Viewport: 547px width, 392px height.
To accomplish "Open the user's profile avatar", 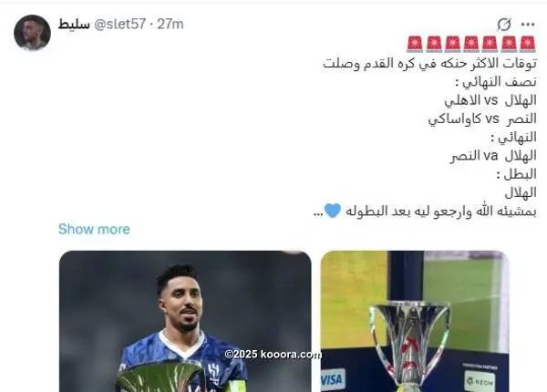I will (32, 33).
